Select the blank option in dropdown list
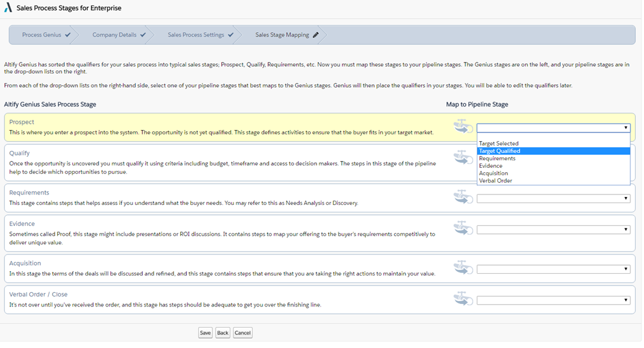Image resolution: width=644 pixels, height=348 pixels. [553, 136]
